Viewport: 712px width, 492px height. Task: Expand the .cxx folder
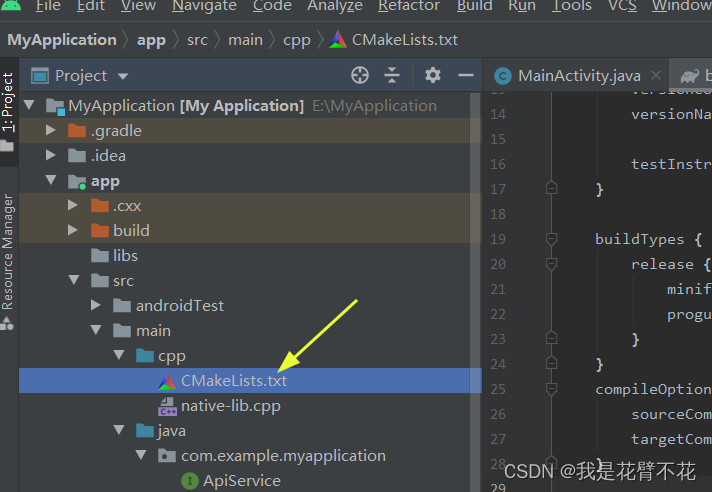[x=73, y=206]
